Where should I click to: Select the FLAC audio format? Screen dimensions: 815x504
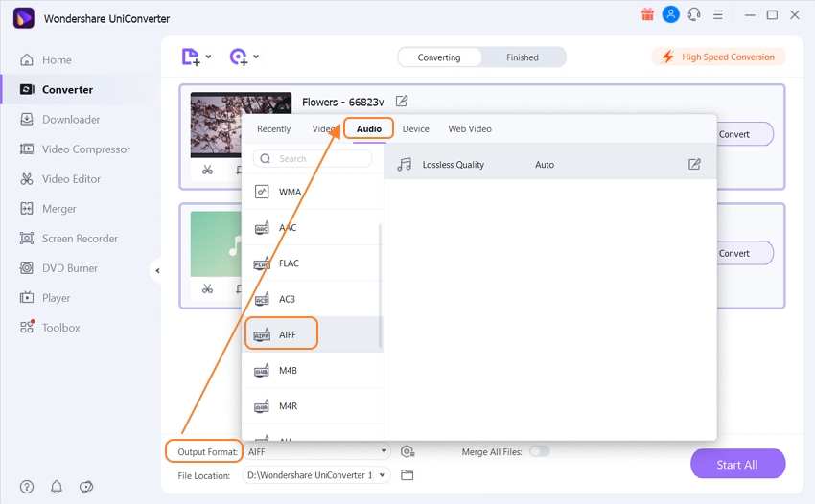click(313, 263)
